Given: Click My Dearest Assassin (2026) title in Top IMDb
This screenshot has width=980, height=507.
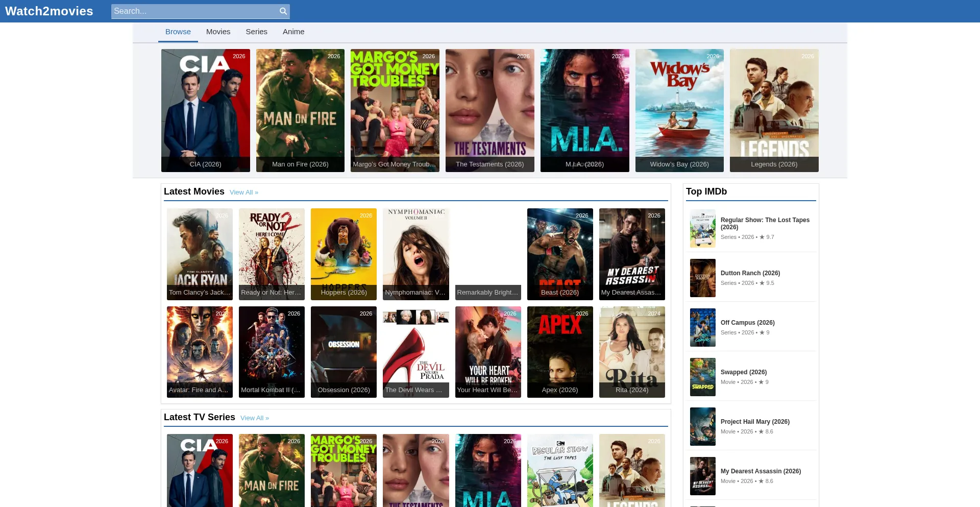Looking at the screenshot, I should 761,471.
